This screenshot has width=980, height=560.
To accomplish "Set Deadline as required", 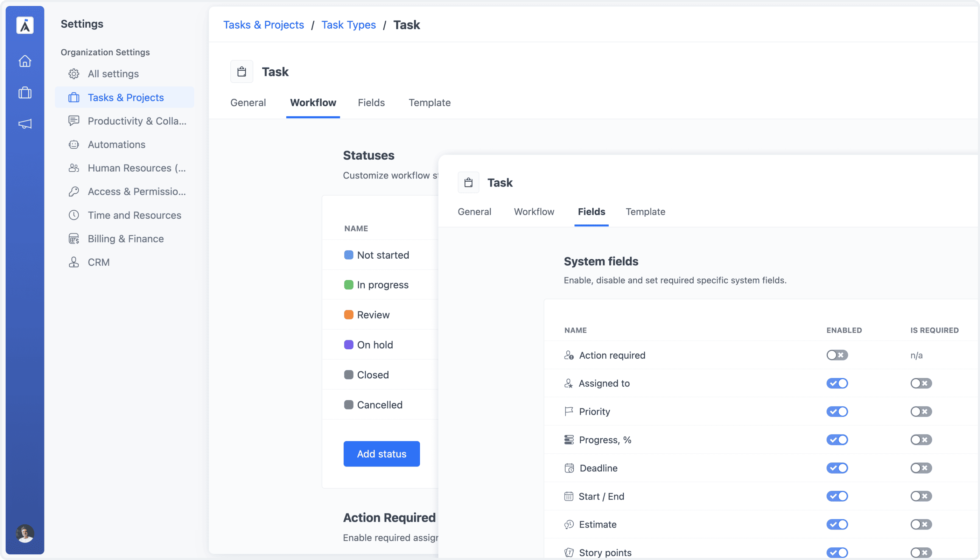I will tap(921, 468).
